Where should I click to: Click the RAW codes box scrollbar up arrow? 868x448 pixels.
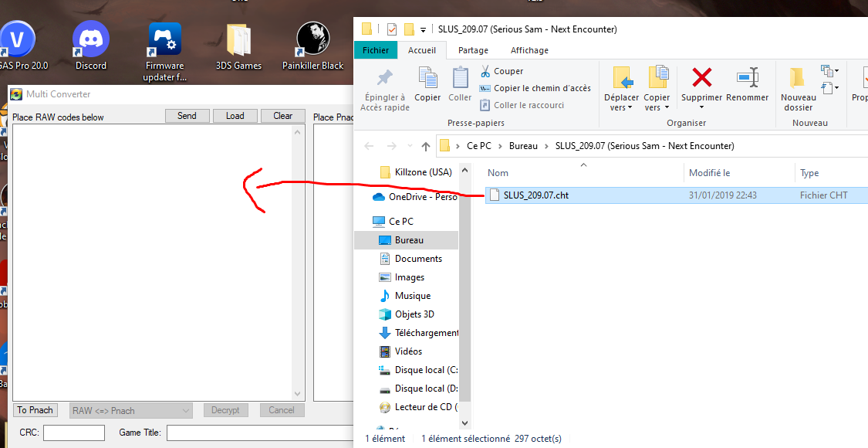[x=298, y=132]
